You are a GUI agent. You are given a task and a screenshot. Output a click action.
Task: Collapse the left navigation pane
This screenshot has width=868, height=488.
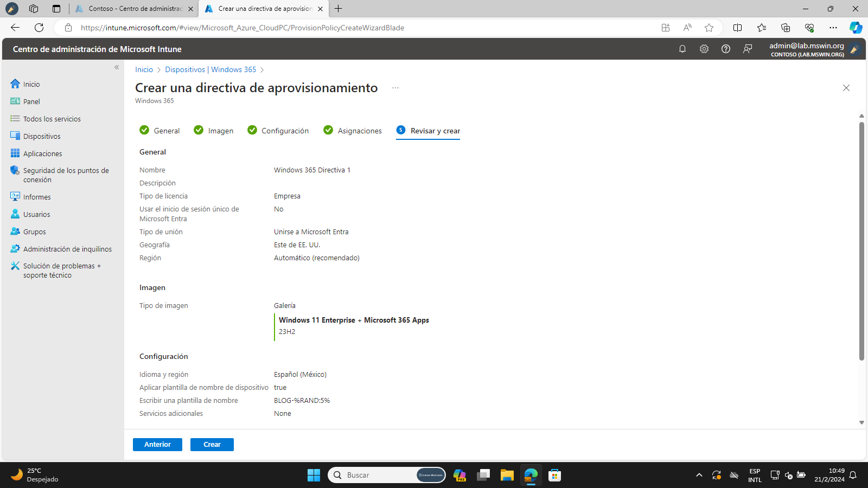[x=117, y=67]
